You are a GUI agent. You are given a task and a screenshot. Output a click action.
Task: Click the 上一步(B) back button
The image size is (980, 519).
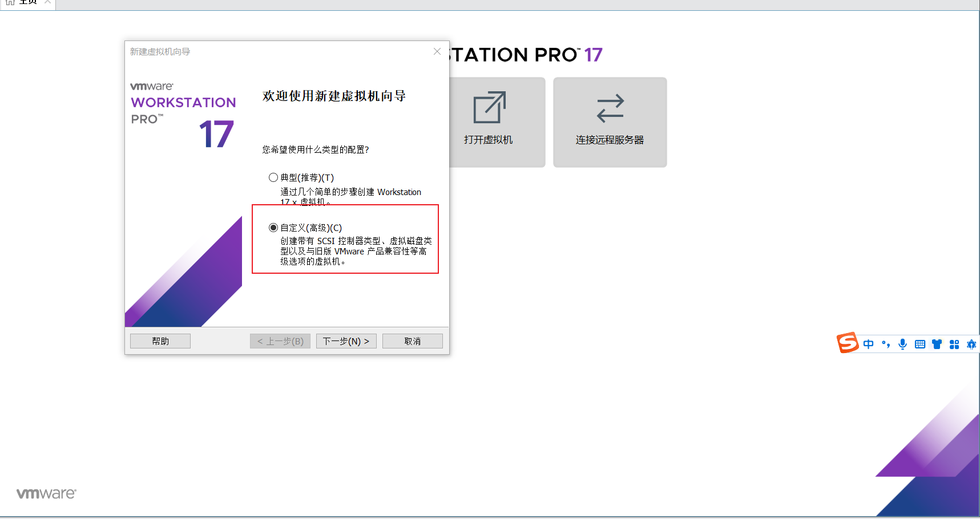click(x=280, y=341)
